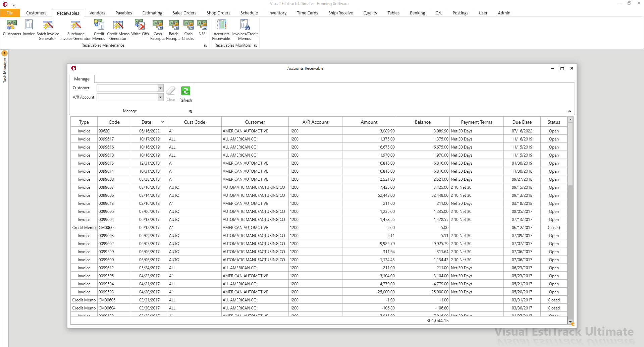The height and width of the screenshot is (347, 644).
Task: Click the Refresh icon in Manage section
Action: pyautogui.click(x=185, y=93)
